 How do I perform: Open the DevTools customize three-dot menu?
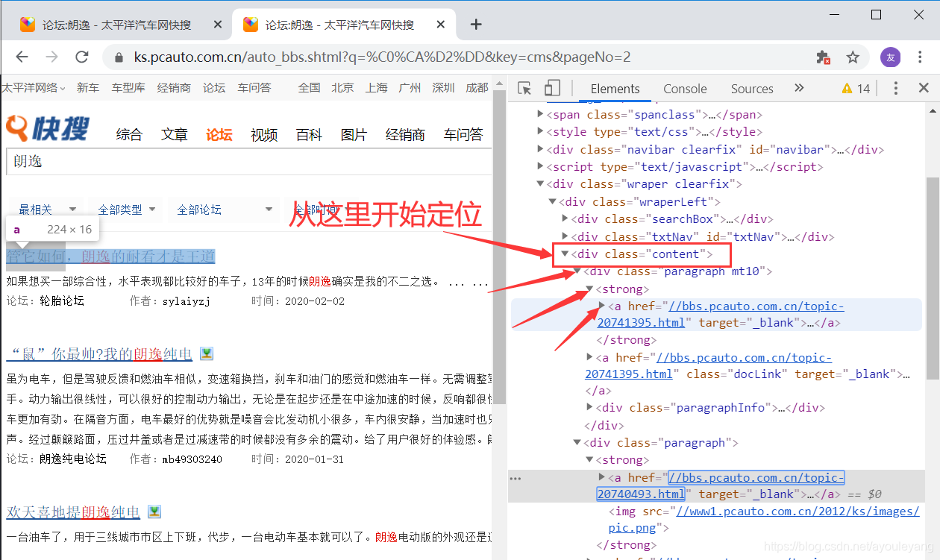click(x=896, y=88)
